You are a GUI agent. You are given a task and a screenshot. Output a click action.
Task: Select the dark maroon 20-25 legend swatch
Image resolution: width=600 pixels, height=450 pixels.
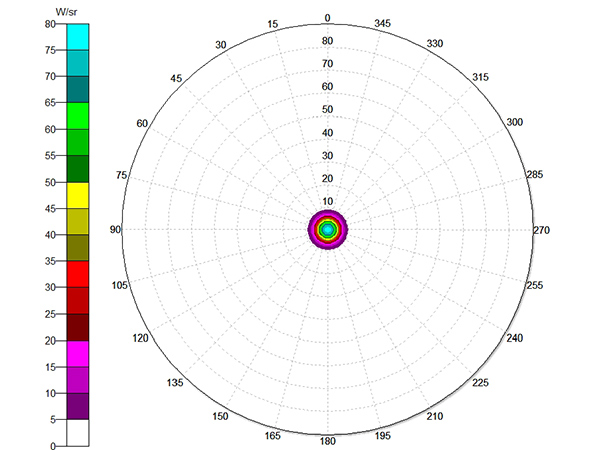point(78,327)
